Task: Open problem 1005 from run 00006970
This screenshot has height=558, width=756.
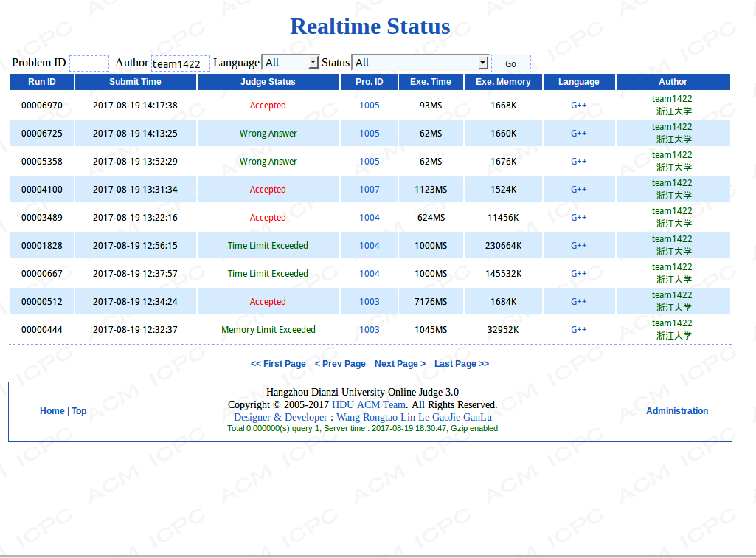Action: [370, 106]
